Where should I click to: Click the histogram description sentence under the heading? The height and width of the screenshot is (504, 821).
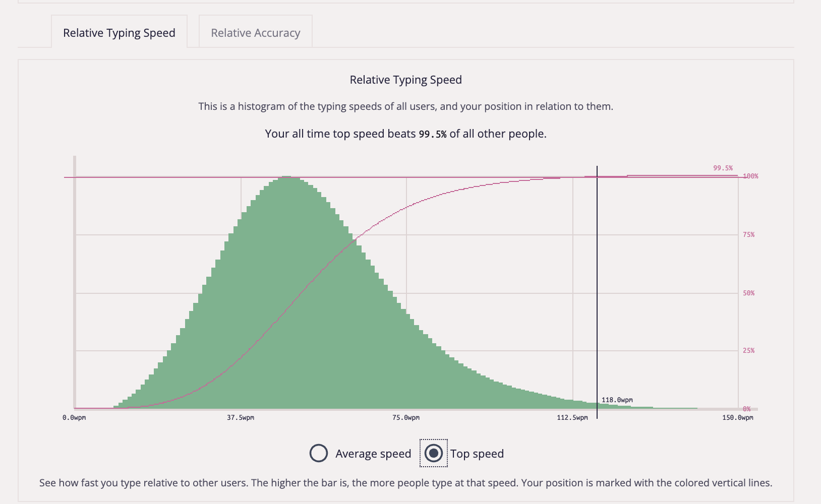[x=405, y=106]
